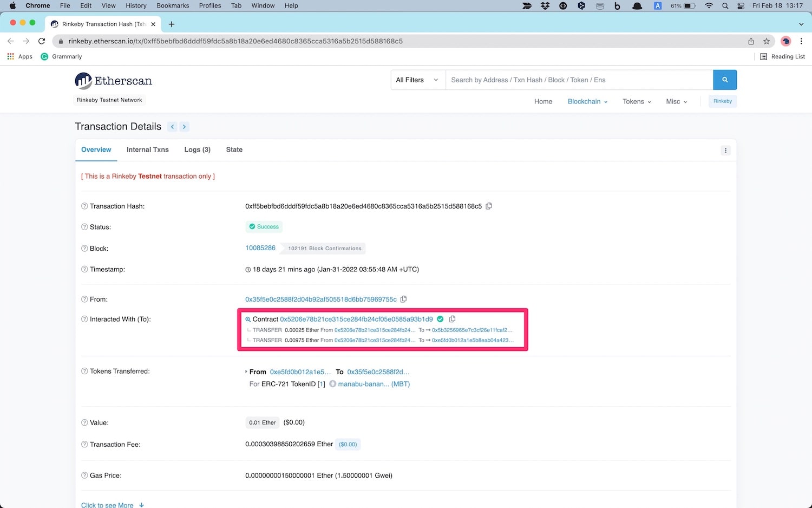Click the help icon next to Interacted With
This screenshot has width=812, height=508.
pyautogui.click(x=84, y=319)
